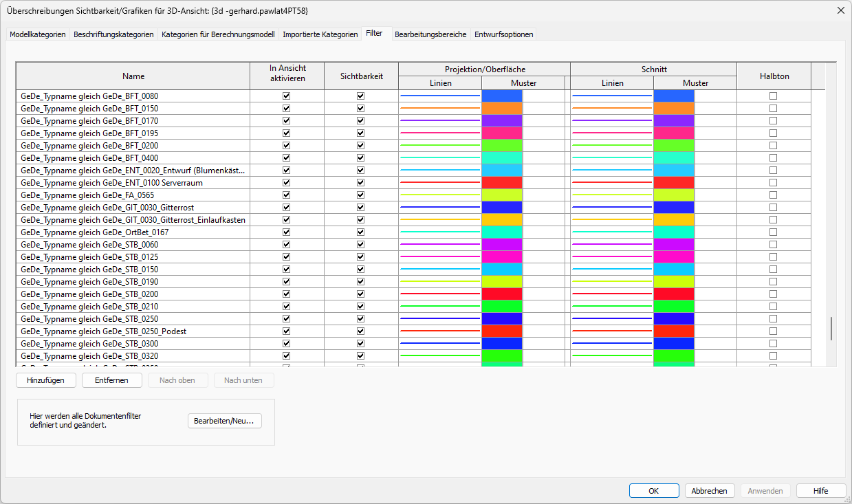The width and height of the screenshot is (852, 504).
Task: Disable Sichtbarkeit for GeDe_BFT_0080
Action: point(360,96)
